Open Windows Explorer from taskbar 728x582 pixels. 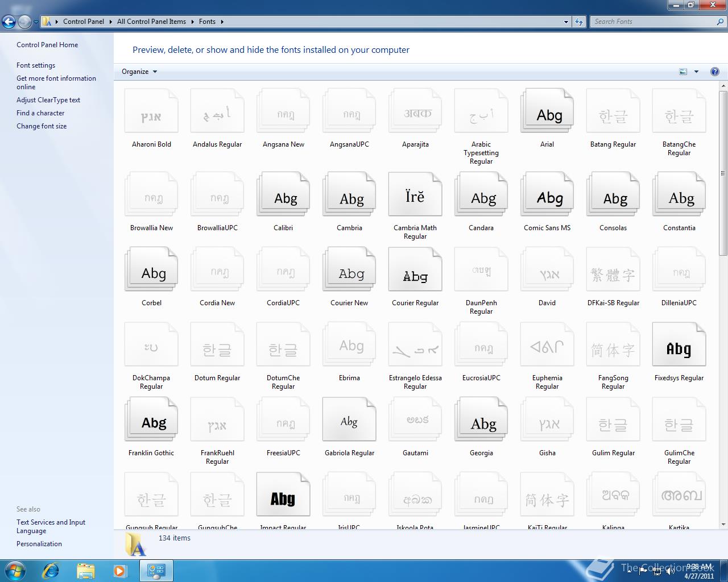pyautogui.click(x=85, y=571)
